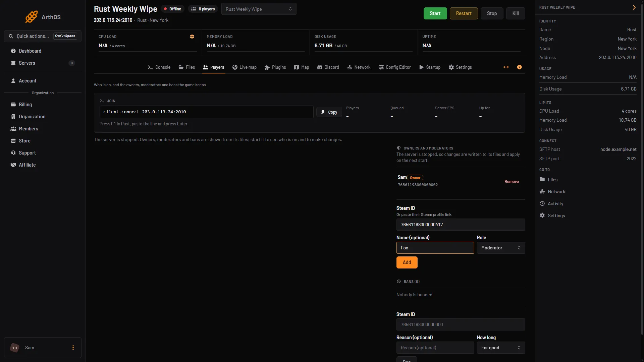Click the client.connect command field
This screenshot has height=362, width=644.
pos(206,112)
